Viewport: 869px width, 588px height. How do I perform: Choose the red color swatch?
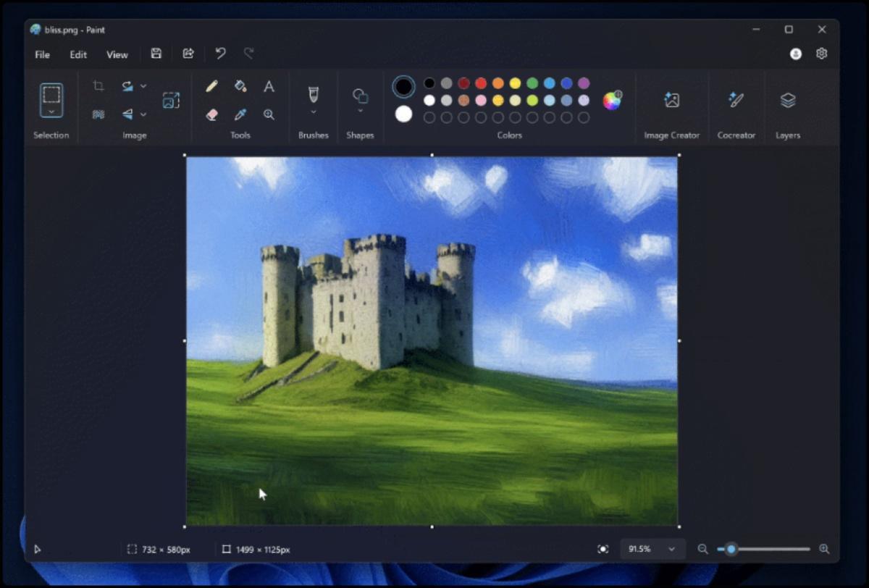pyautogui.click(x=481, y=83)
